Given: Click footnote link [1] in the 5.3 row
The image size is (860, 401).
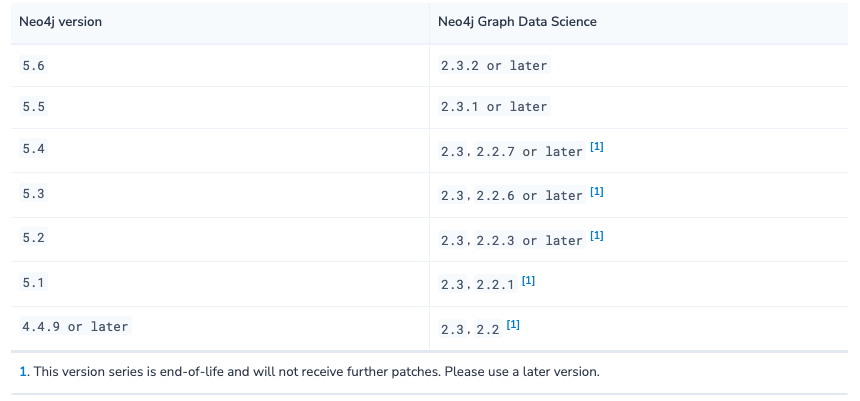Looking at the screenshot, I should pyautogui.click(x=597, y=191).
